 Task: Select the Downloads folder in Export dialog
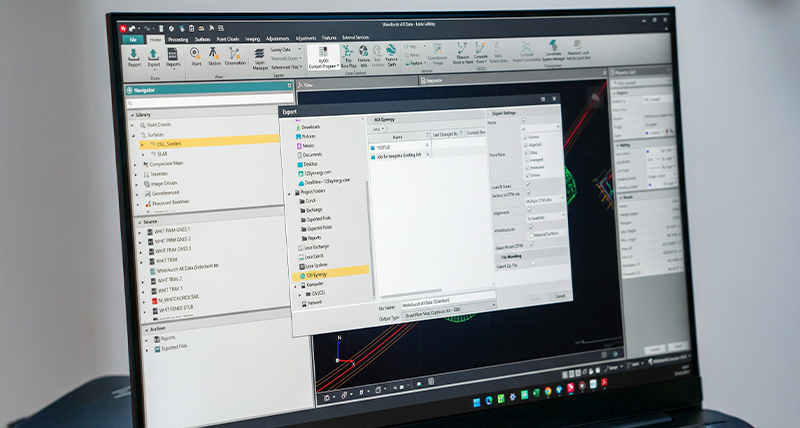point(311,127)
